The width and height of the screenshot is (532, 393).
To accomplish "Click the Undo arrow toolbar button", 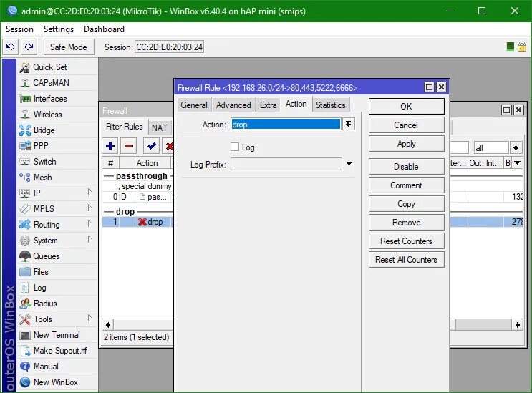I will point(11,47).
